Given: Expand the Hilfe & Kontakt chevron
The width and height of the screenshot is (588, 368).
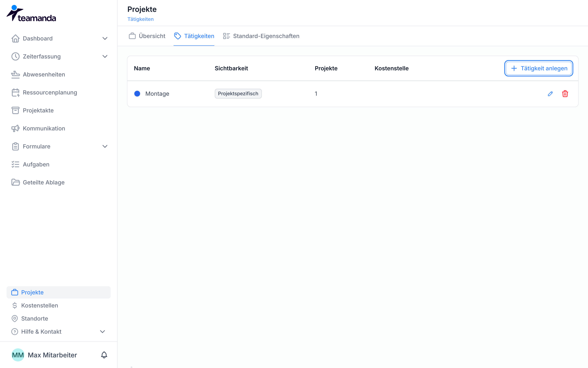Looking at the screenshot, I should click(x=102, y=332).
